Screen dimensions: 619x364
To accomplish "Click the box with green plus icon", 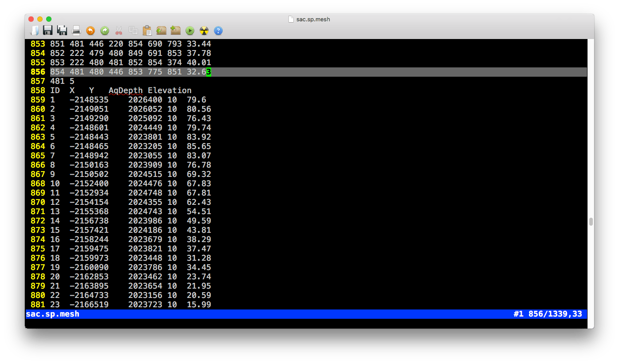I will click(x=175, y=31).
